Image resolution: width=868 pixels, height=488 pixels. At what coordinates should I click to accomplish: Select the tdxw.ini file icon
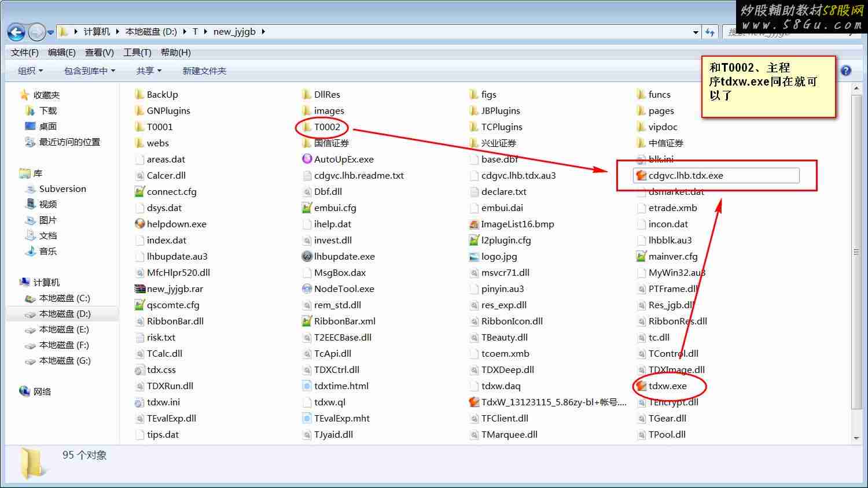tap(139, 402)
